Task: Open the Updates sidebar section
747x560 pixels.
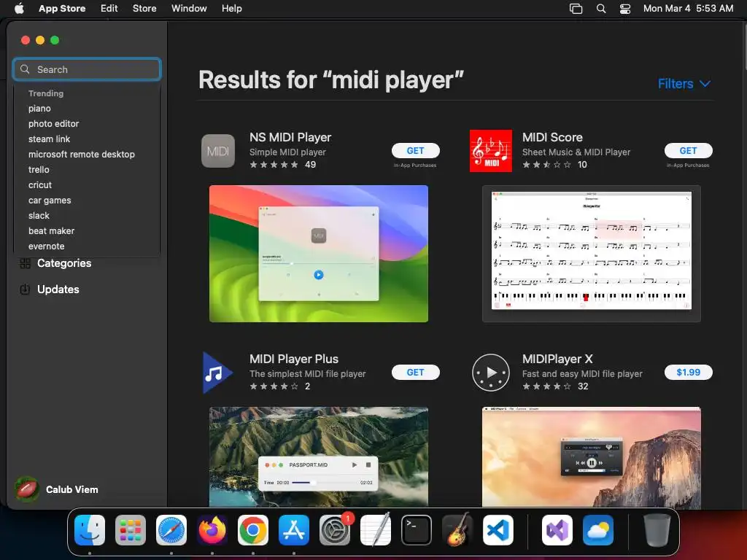Action: point(58,289)
